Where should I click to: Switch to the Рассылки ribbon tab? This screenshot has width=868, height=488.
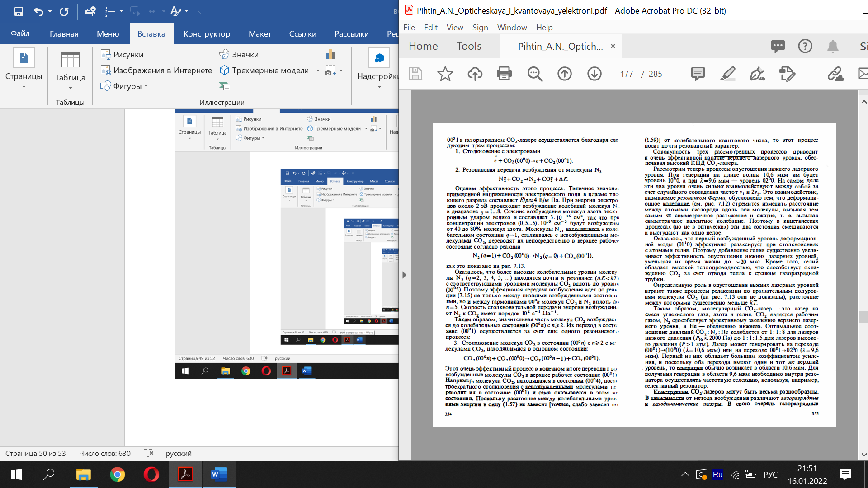pos(352,34)
